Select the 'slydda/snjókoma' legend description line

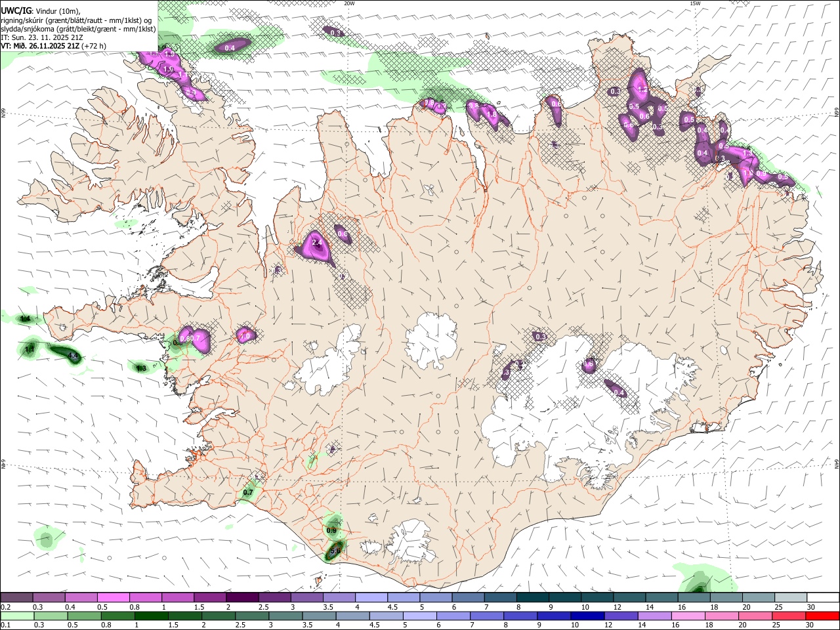(x=78, y=29)
